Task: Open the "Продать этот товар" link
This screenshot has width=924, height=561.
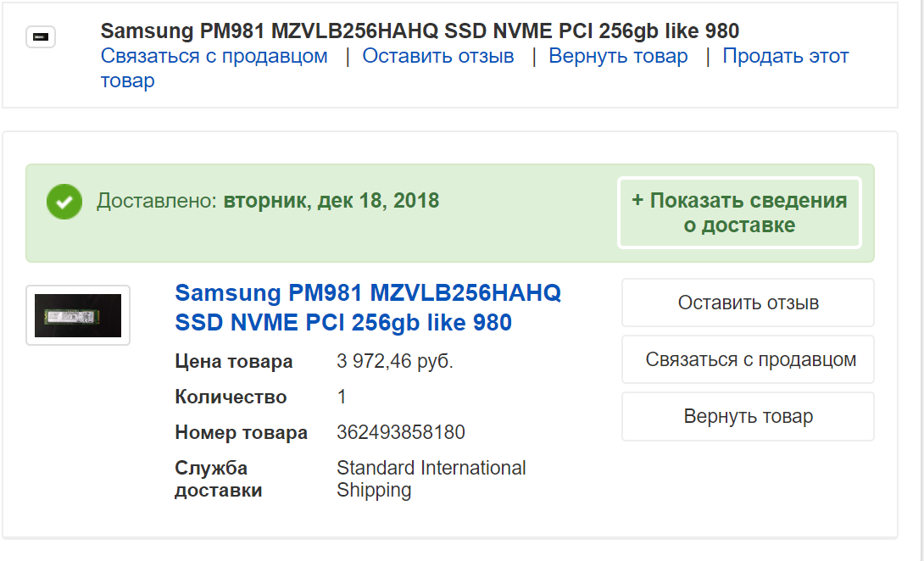Action: coord(785,57)
